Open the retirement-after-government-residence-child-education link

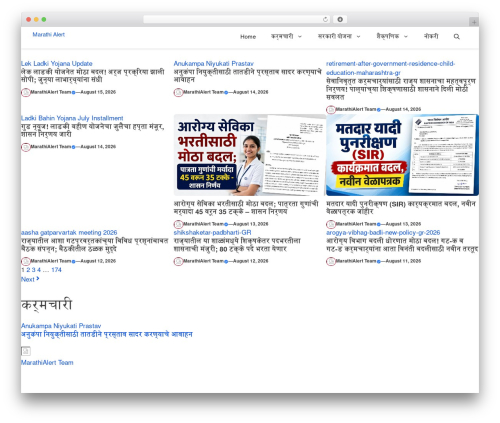coord(390,68)
